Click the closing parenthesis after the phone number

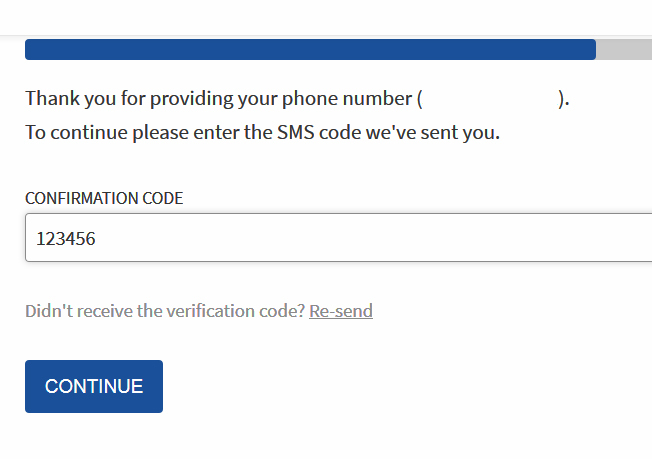(x=562, y=99)
